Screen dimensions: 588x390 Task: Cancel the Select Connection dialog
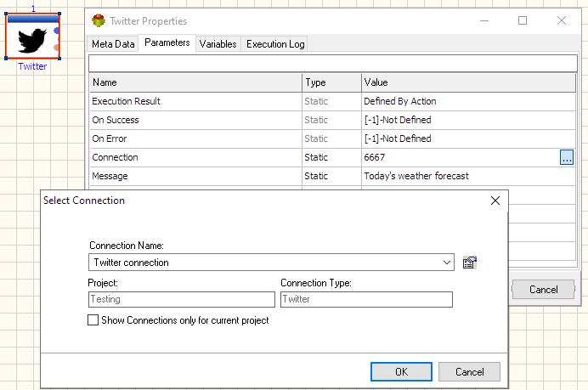coord(469,371)
